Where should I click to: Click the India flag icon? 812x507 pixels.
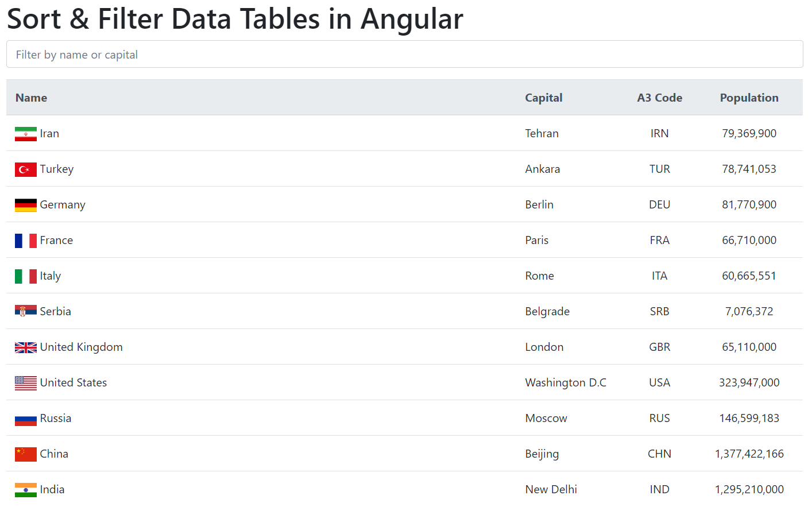point(25,489)
